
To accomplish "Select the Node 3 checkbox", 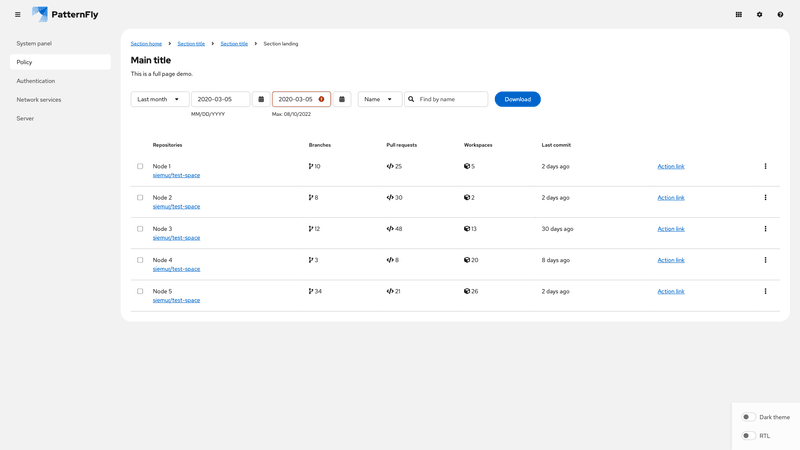I will (140, 229).
